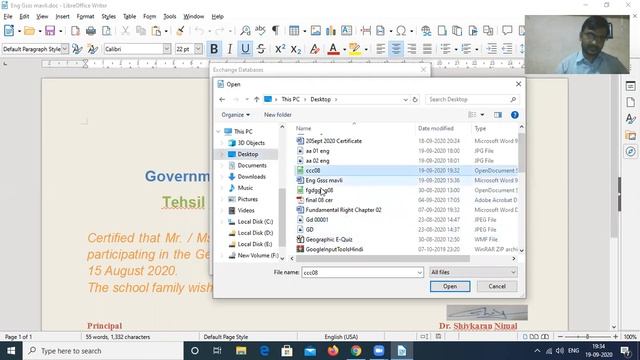Toggle Strikethrough formatting button
This screenshot has width=640, height=360.
pyautogui.click(x=261, y=49)
